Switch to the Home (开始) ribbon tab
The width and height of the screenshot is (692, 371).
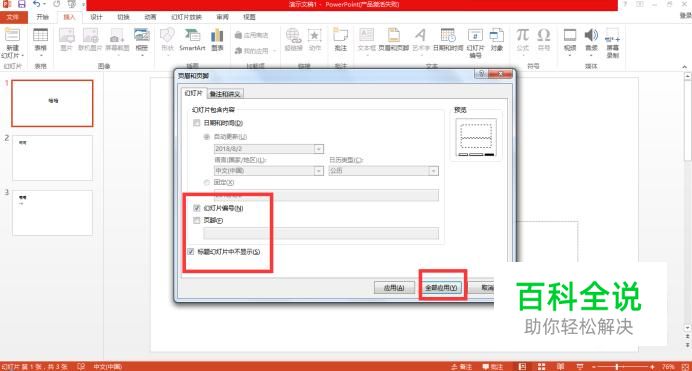click(x=43, y=17)
